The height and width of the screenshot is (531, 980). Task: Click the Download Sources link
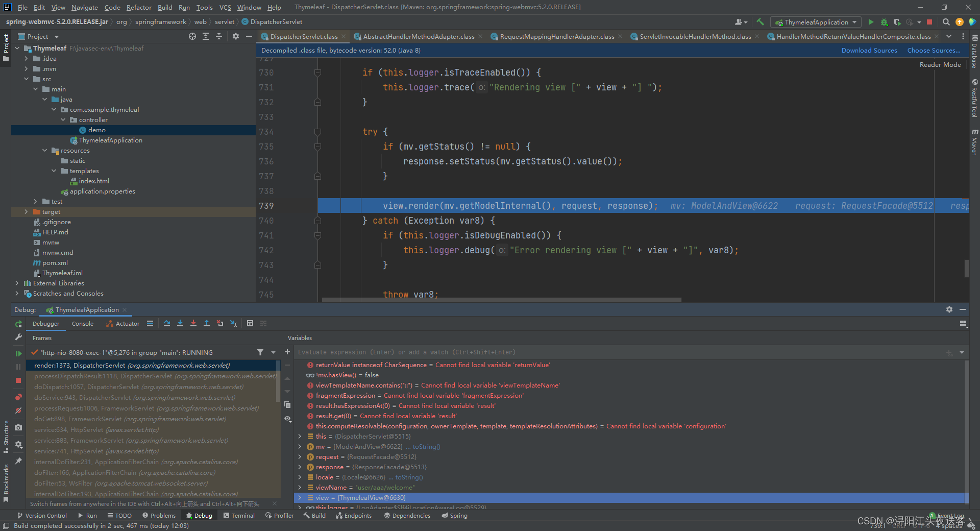click(869, 51)
